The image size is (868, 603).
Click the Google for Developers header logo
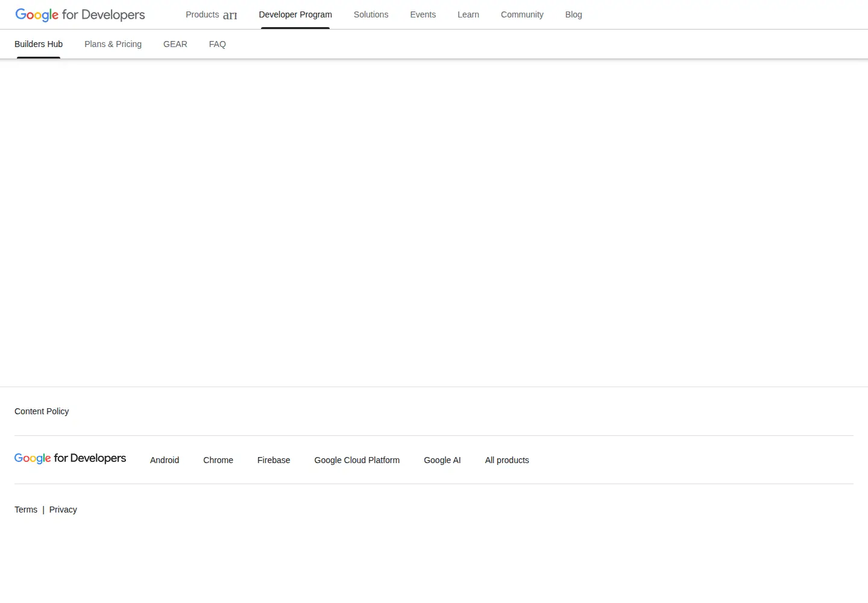[x=80, y=14]
